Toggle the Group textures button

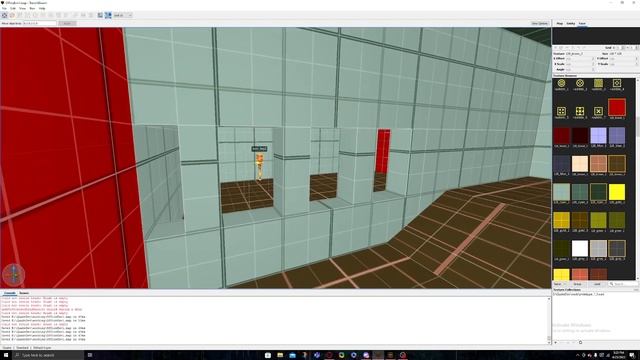click(578, 284)
